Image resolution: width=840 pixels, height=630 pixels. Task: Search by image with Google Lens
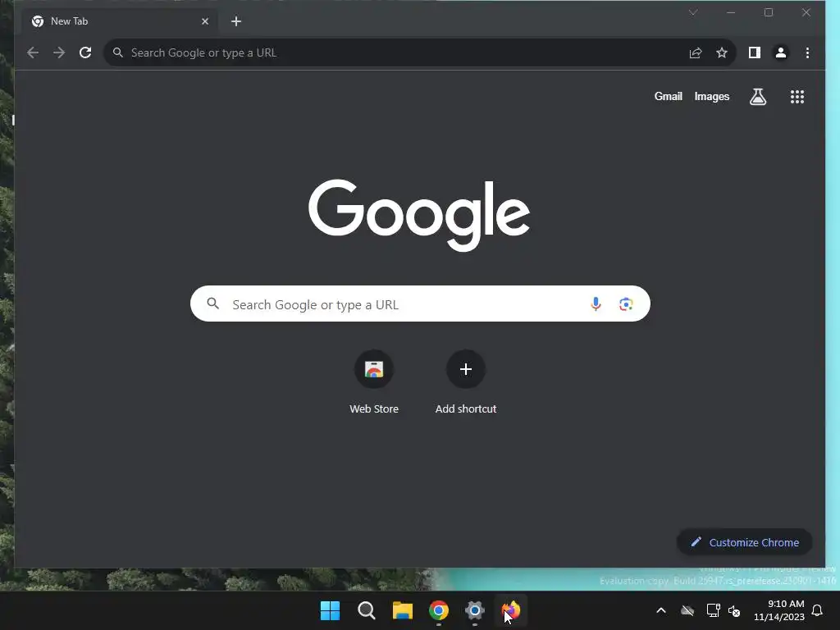[626, 304]
